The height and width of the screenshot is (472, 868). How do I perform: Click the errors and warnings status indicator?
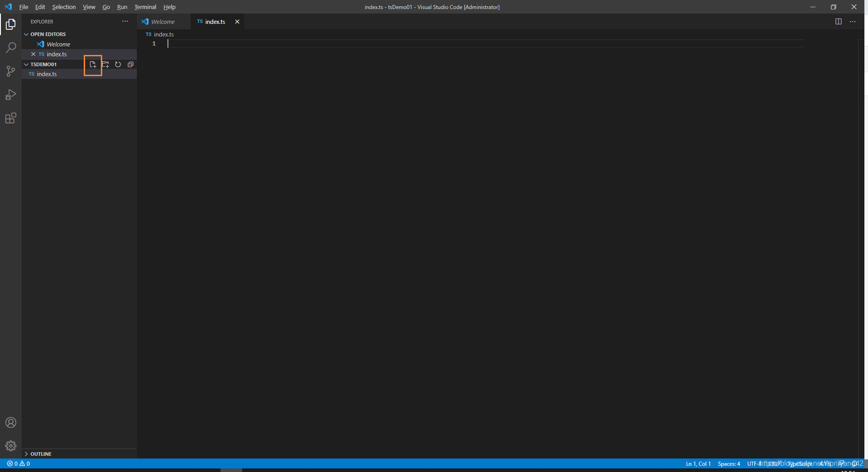pyautogui.click(x=18, y=463)
